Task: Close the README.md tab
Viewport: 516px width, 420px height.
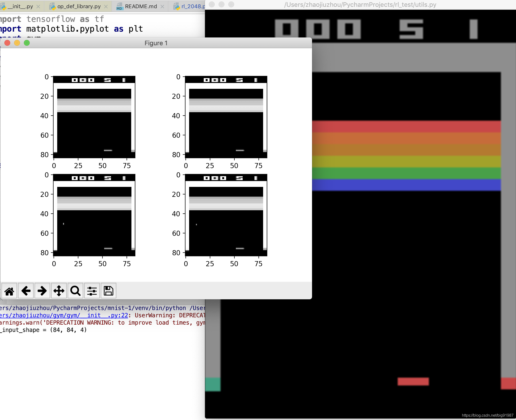Action: click(162, 7)
